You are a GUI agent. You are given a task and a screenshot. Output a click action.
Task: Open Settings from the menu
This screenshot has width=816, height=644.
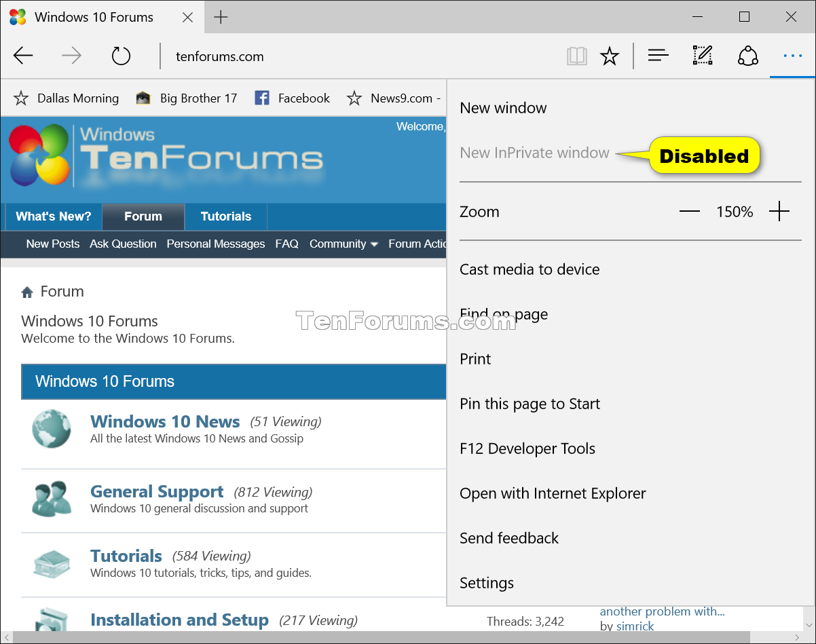487,582
